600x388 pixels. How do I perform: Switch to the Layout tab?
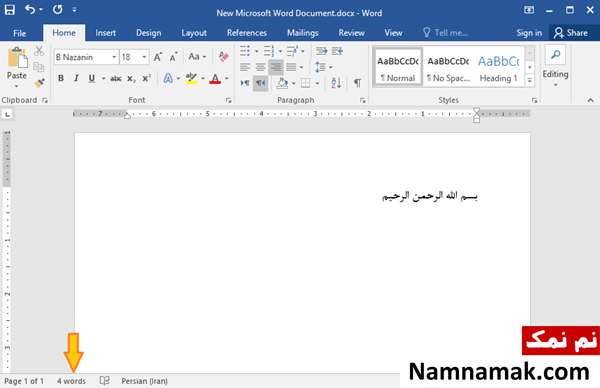(194, 33)
